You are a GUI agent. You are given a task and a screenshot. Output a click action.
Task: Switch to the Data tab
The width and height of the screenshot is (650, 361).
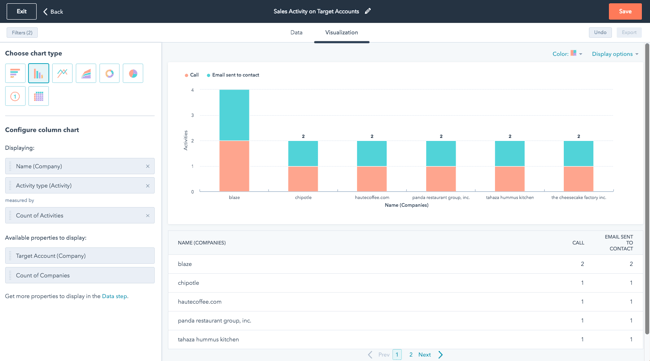296,32
